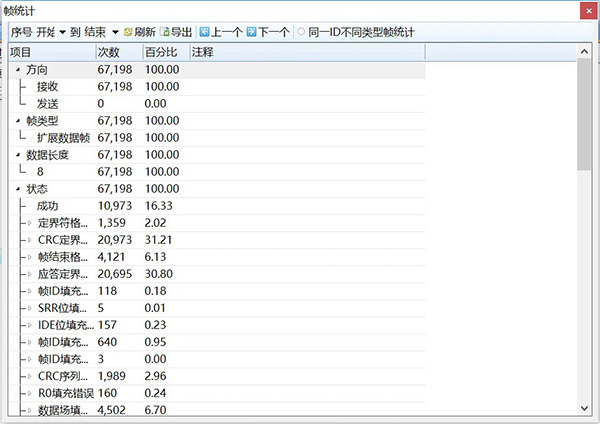Sort by the 次数 column header
The height and width of the screenshot is (424, 600).
(118, 51)
